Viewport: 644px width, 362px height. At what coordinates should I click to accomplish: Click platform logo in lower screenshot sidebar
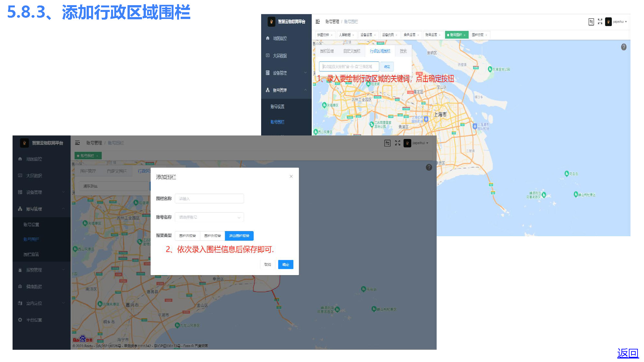pyautogui.click(x=24, y=143)
